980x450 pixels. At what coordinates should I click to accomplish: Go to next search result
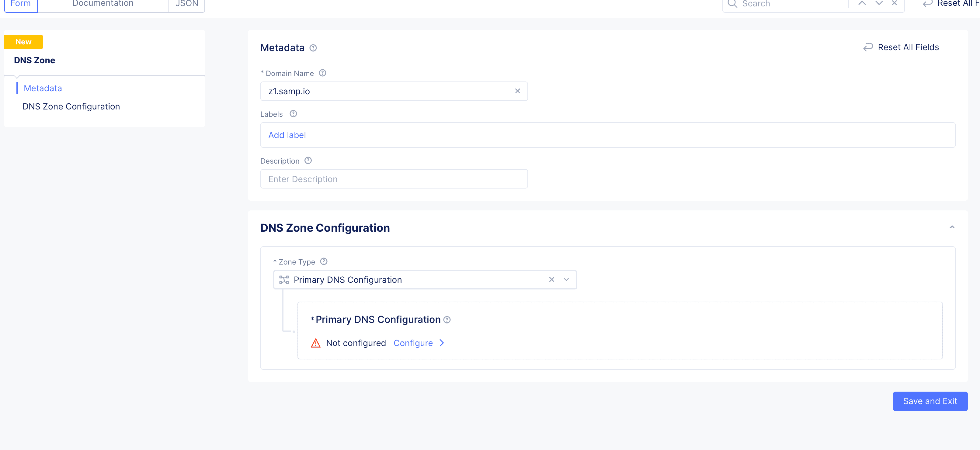coord(879,3)
